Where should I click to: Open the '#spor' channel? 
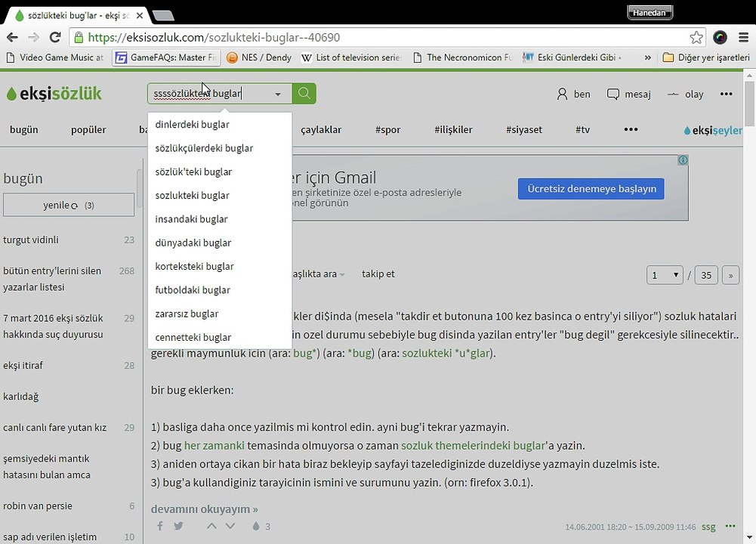click(388, 130)
